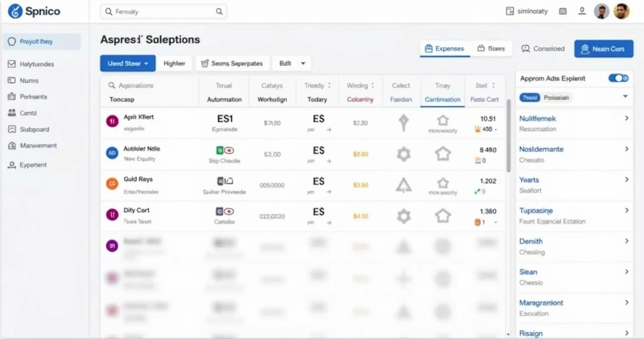Click the Rlsaign link in right panel
The image size is (644, 339).
coord(531,334)
